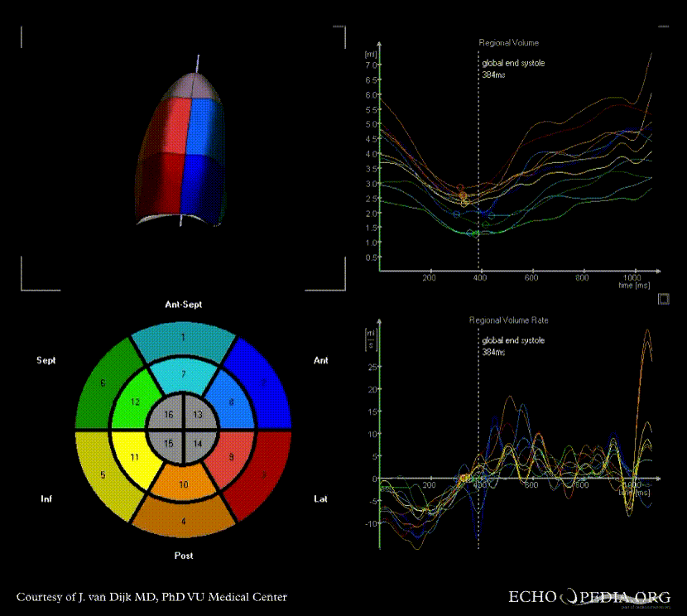Click light blue segment 8 in the bull's-eye
The image size is (687, 616).
point(231,402)
